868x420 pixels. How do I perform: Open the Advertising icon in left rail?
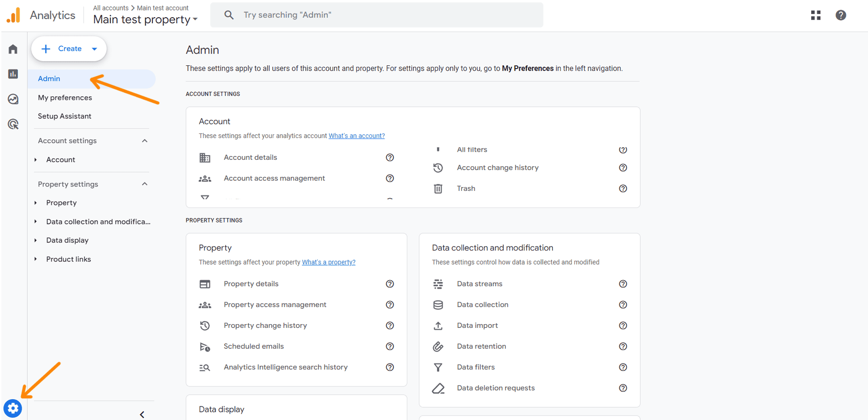[x=13, y=124]
